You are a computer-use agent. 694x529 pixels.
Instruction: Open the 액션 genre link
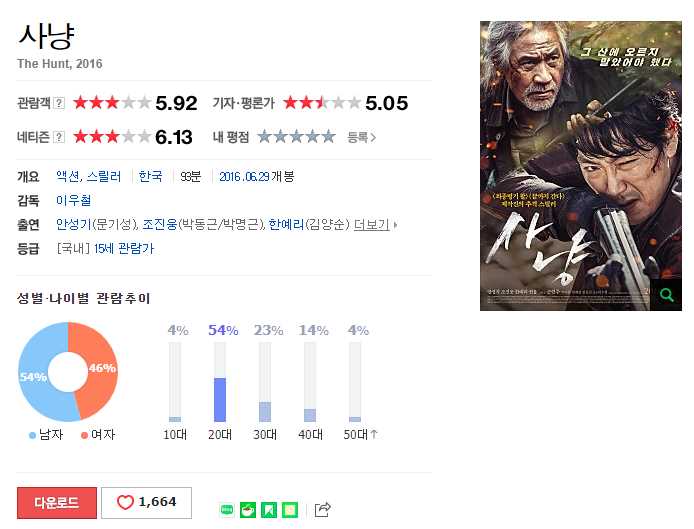68,176
